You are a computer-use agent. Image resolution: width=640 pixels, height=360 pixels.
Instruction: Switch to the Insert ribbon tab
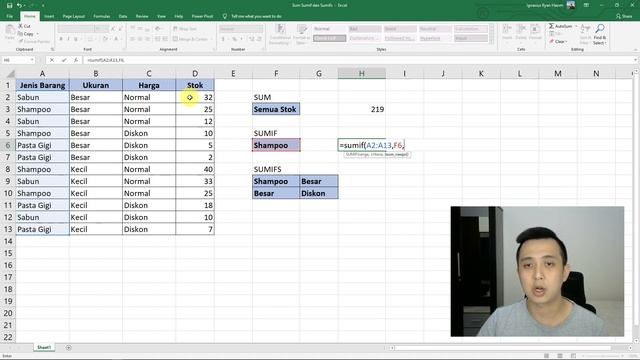click(49, 16)
